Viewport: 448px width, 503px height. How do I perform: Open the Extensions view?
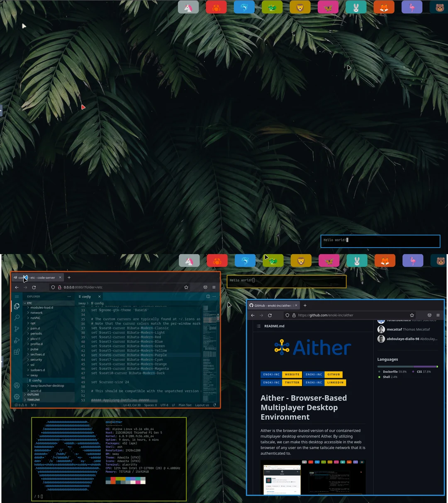(x=16, y=351)
